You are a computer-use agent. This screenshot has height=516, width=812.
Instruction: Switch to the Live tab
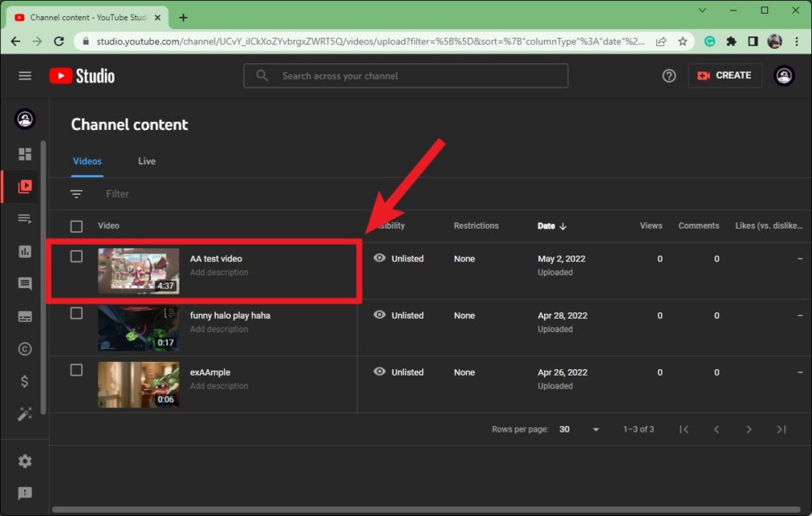point(146,161)
